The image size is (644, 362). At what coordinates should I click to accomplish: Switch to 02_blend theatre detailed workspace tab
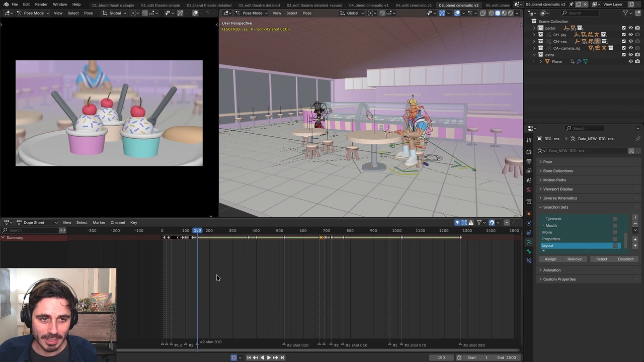(x=209, y=5)
